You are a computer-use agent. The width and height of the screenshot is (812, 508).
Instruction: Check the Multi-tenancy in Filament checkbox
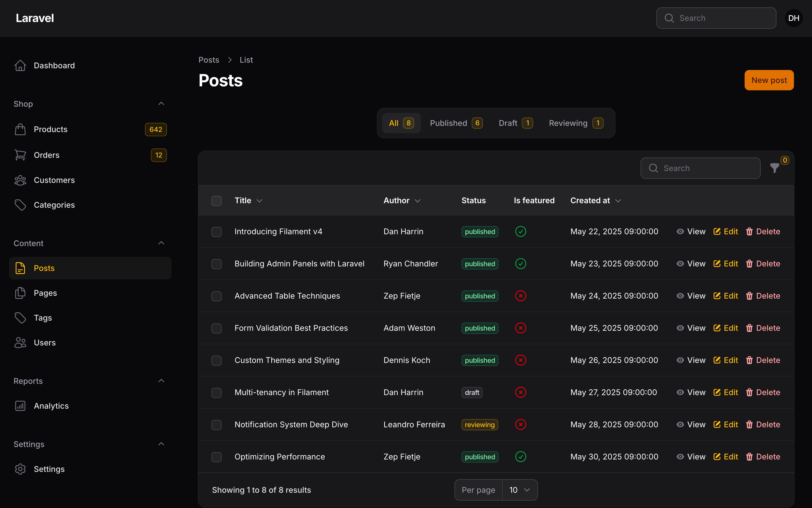[216, 392]
